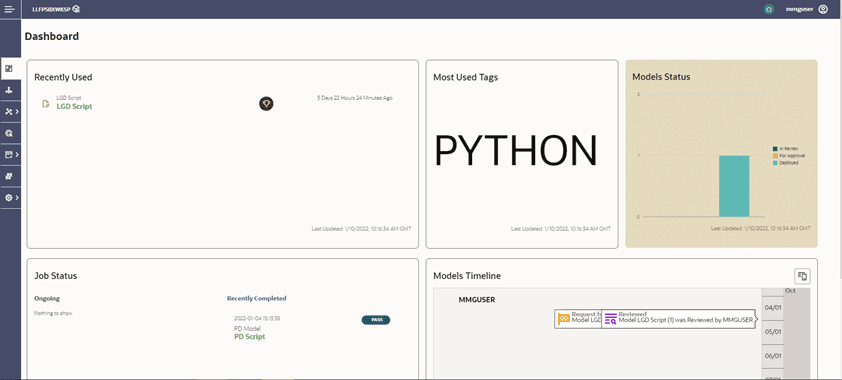Screen dimensions: 842x380
Task: Click the Models Timeline heading
Action: pyautogui.click(x=467, y=276)
